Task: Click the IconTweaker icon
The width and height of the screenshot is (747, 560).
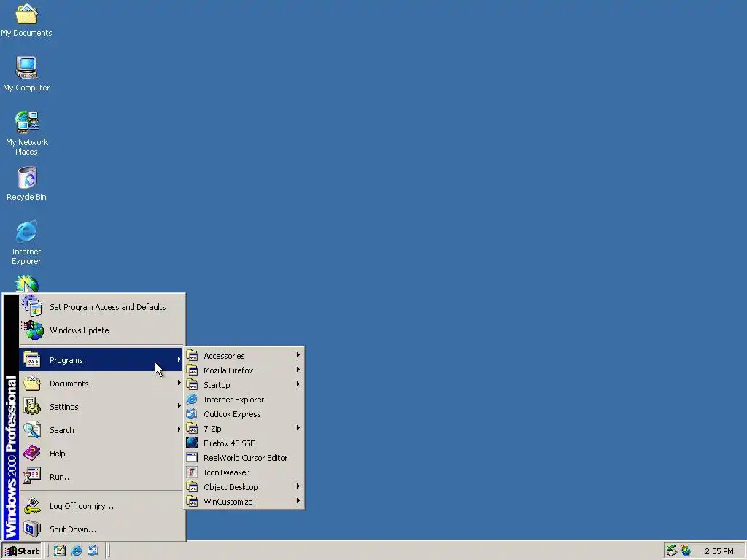Action: pos(192,472)
